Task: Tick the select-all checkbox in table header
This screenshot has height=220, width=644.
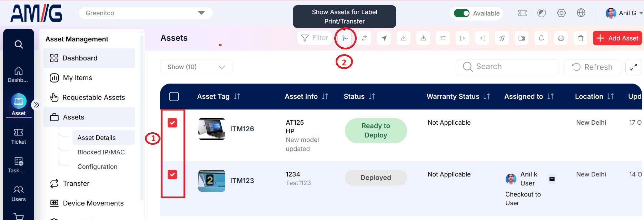Action: click(x=174, y=96)
